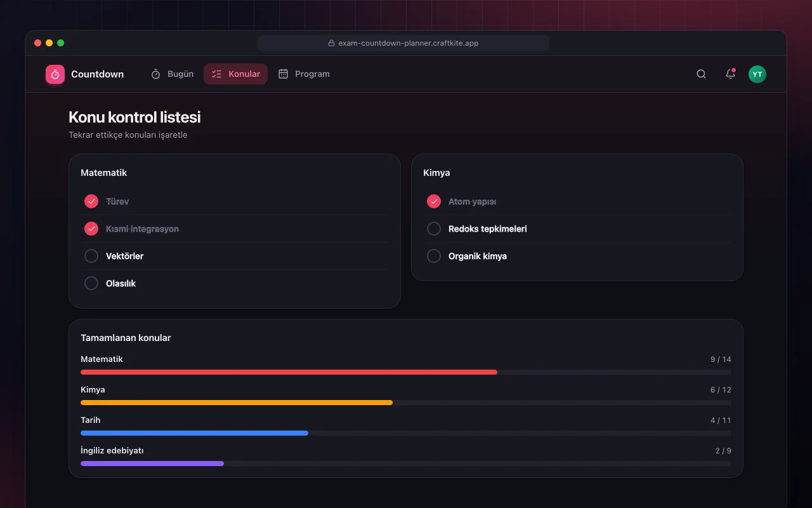Click the 9 / 14 Matematik count
Image resolution: width=812 pixels, height=508 pixels.
pos(721,359)
